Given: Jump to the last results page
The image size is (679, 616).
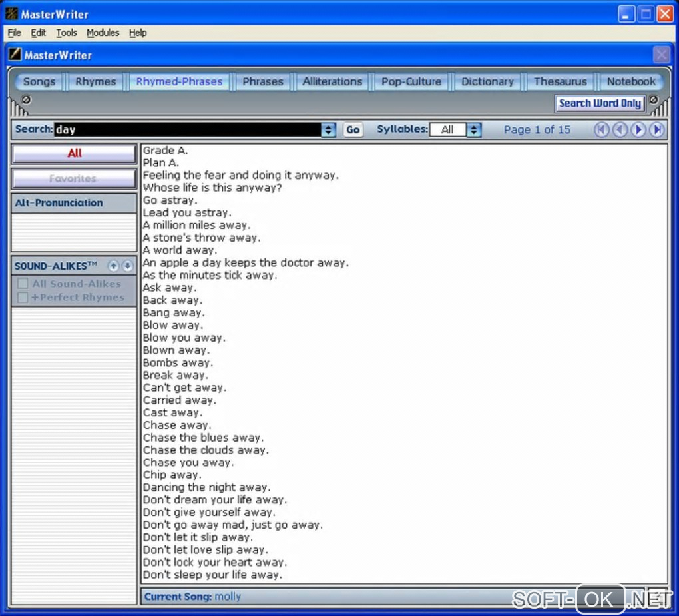Looking at the screenshot, I should pyautogui.click(x=657, y=129).
